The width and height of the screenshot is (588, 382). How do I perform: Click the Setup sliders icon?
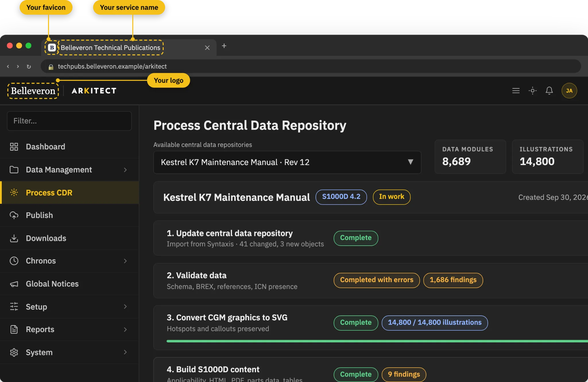tap(14, 307)
